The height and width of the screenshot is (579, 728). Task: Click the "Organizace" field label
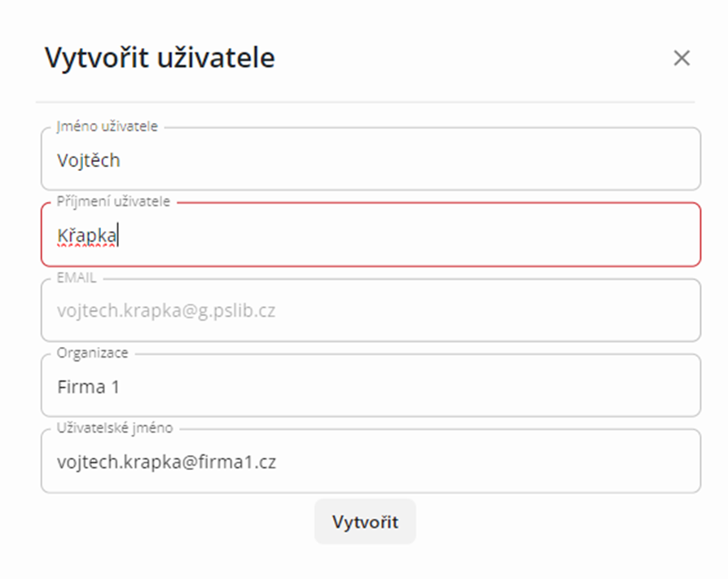92,353
